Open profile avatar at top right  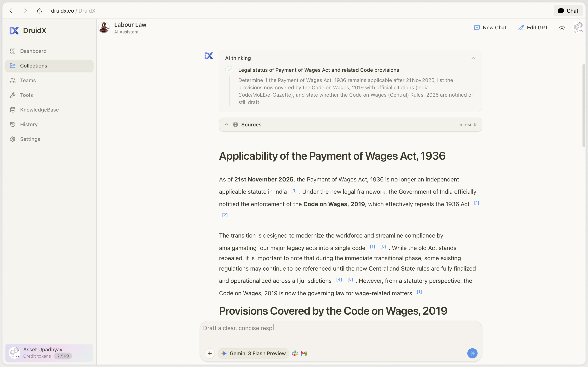click(578, 28)
